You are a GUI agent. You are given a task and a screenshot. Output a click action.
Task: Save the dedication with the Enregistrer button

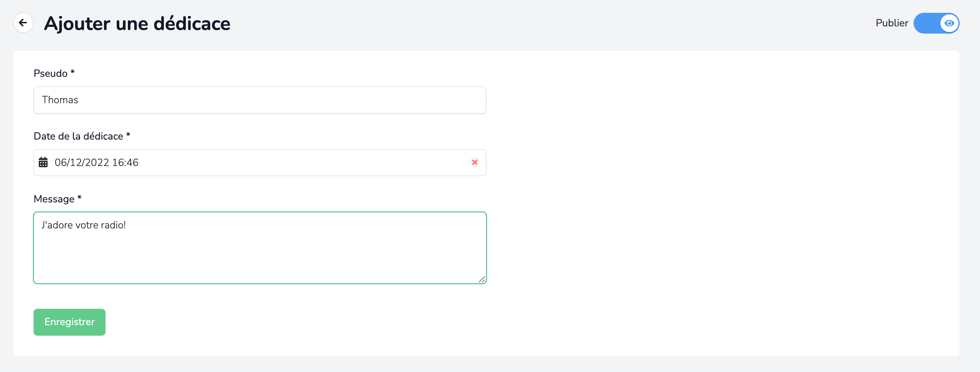tap(70, 322)
